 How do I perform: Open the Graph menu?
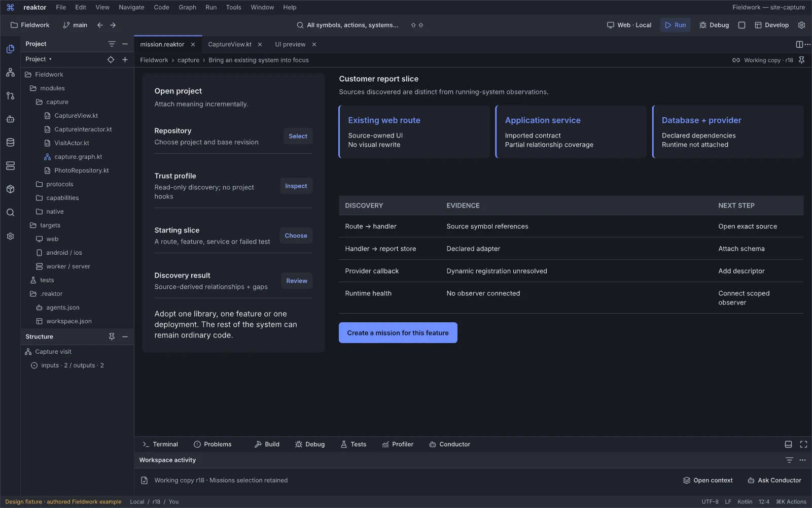(x=187, y=7)
